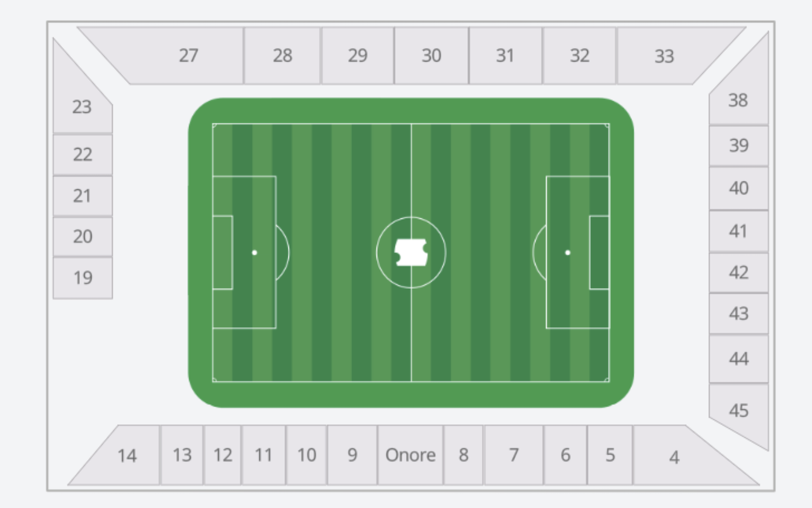Select section 43 on the right stand
Image resolution: width=812 pixels, height=508 pixels.
click(738, 314)
